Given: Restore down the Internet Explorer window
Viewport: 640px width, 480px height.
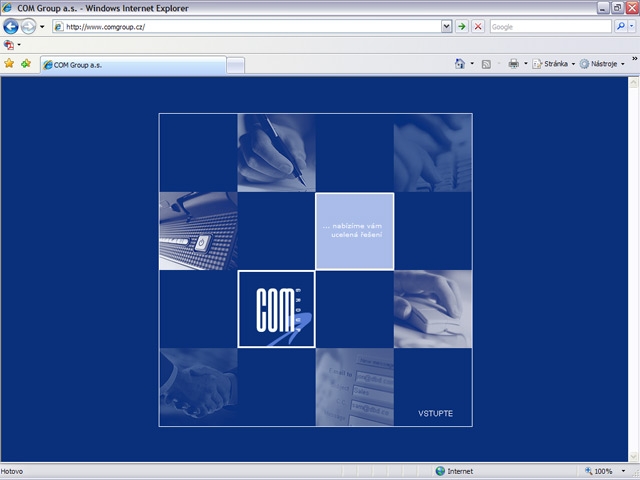Looking at the screenshot, I should [618, 7].
